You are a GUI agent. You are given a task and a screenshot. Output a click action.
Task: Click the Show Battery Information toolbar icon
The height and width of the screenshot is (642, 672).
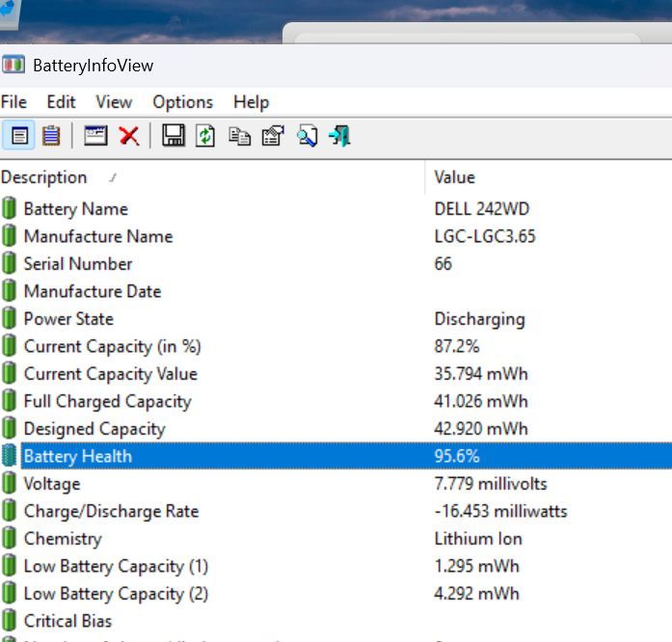(x=18, y=136)
